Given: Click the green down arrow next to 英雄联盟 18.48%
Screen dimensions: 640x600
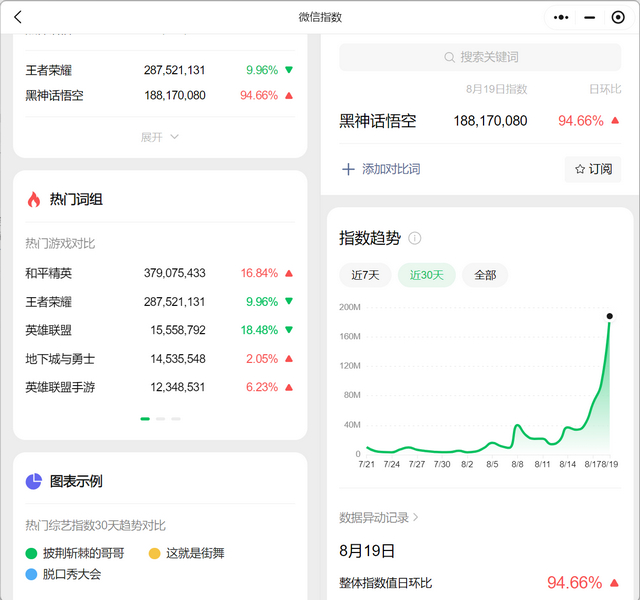Looking at the screenshot, I should pos(289,330).
